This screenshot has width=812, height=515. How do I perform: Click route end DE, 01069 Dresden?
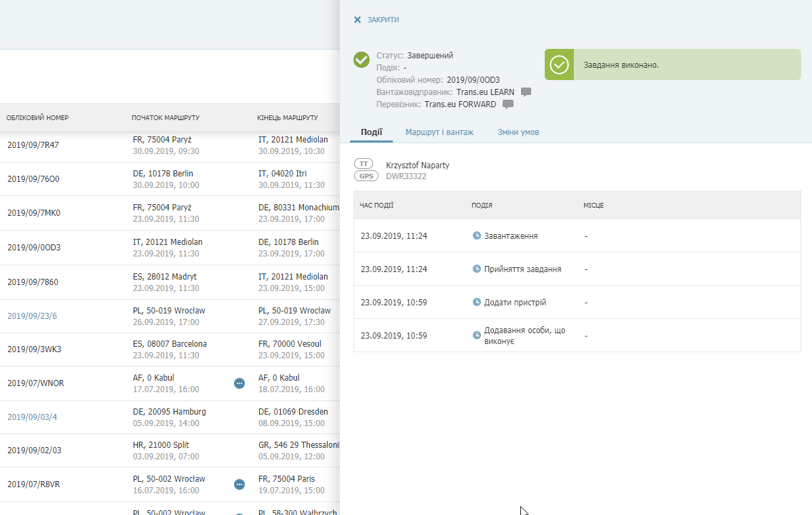(293, 411)
